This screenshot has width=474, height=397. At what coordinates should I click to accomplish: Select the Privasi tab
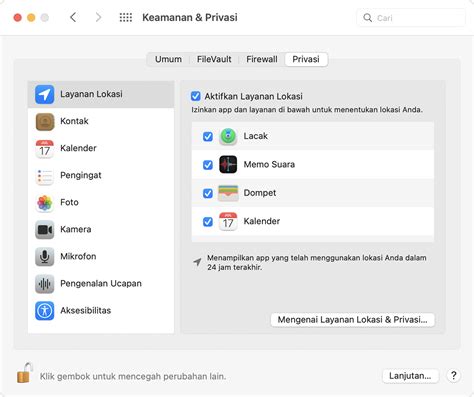(x=306, y=59)
